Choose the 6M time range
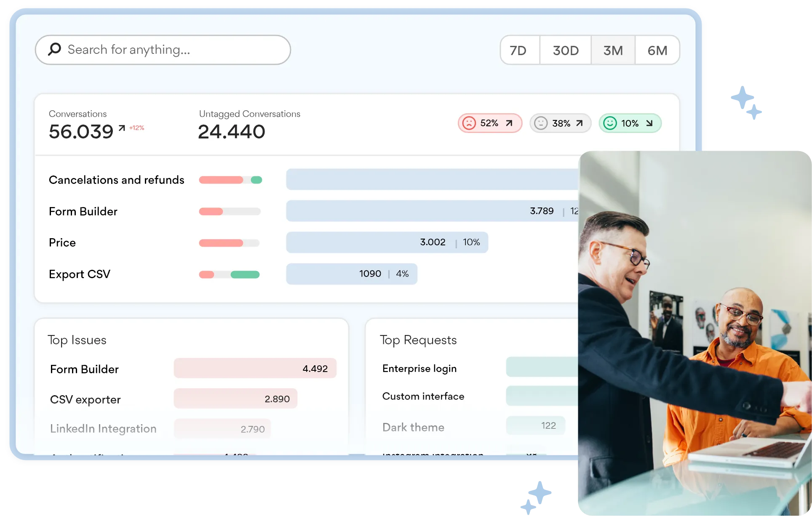The image size is (812, 521). (x=657, y=51)
